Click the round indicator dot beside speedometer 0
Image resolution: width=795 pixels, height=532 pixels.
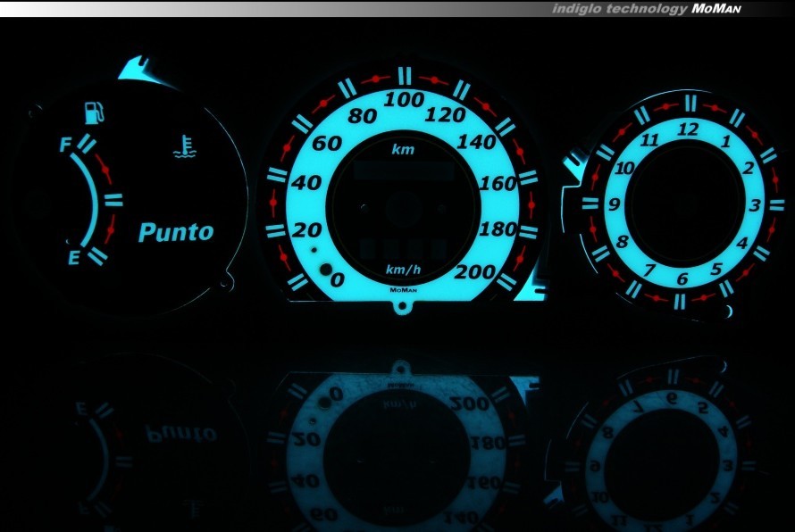point(325,271)
